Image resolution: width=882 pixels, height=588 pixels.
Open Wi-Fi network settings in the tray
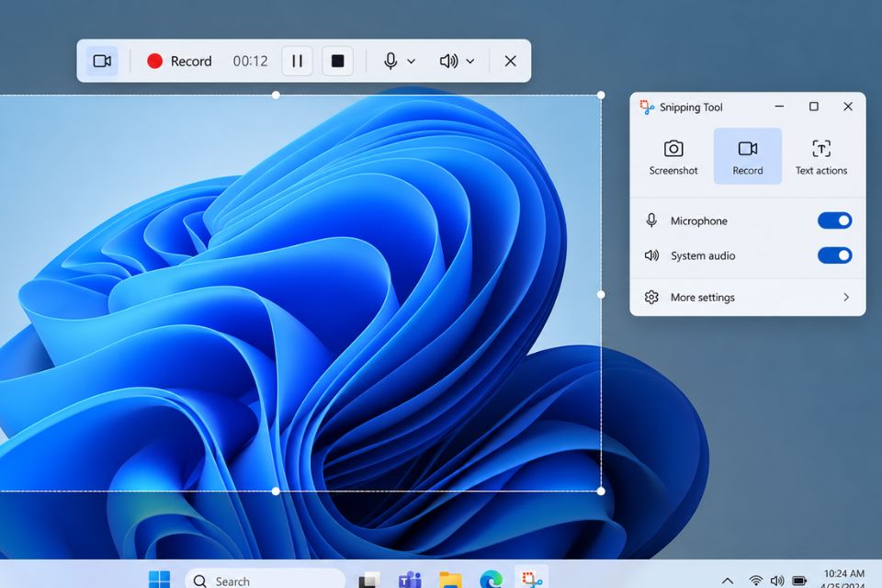(x=756, y=581)
